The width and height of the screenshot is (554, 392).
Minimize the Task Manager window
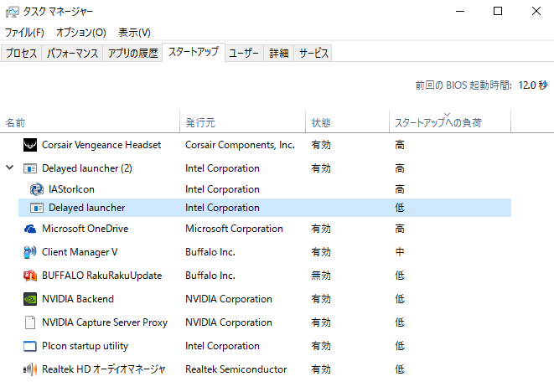[x=460, y=11]
